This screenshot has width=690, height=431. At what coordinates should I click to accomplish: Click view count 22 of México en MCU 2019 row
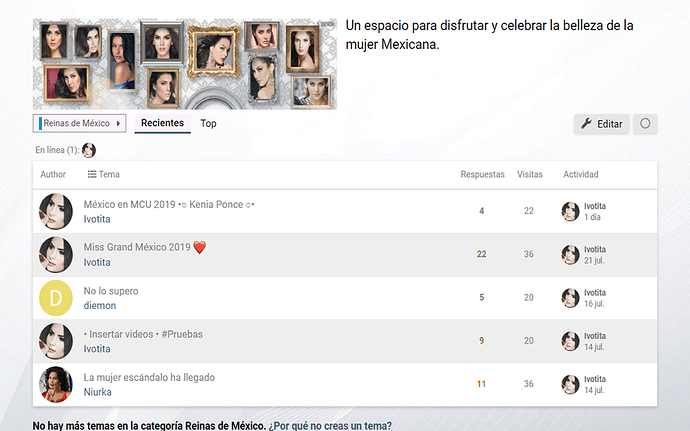(x=529, y=211)
